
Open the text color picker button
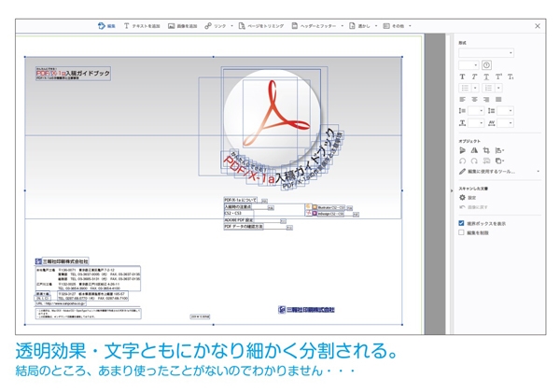486,65
